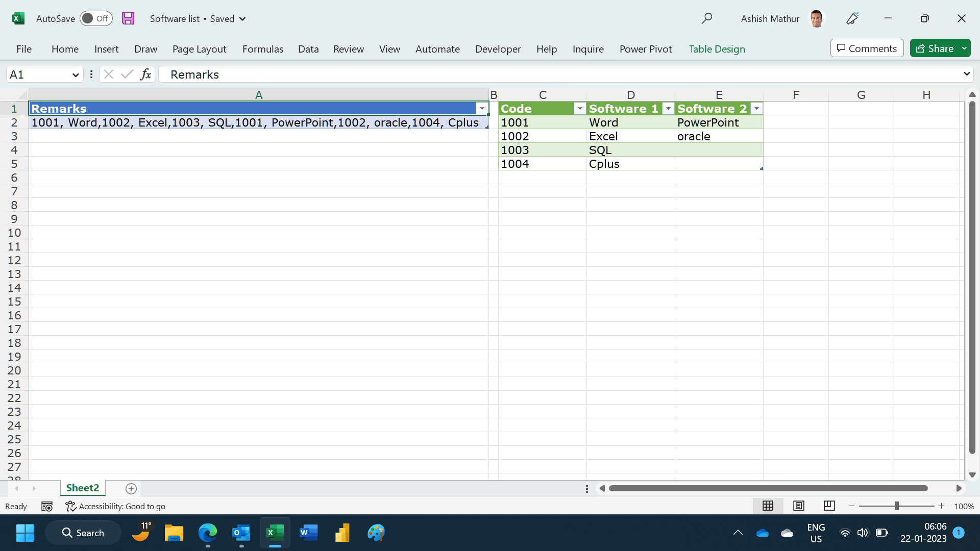Screen dimensions: 980x551
Task: Toggle AutoSave switch on
Action: (96, 18)
